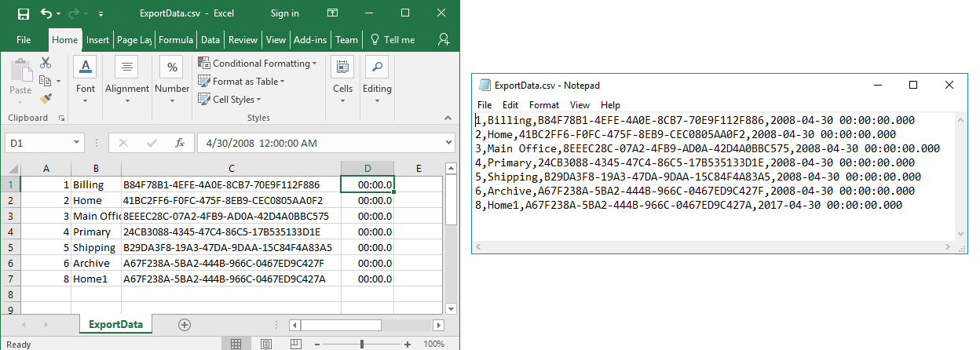Open the Alignment group dropdown
This screenshot has height=350, width=980.
pos(127,81)
